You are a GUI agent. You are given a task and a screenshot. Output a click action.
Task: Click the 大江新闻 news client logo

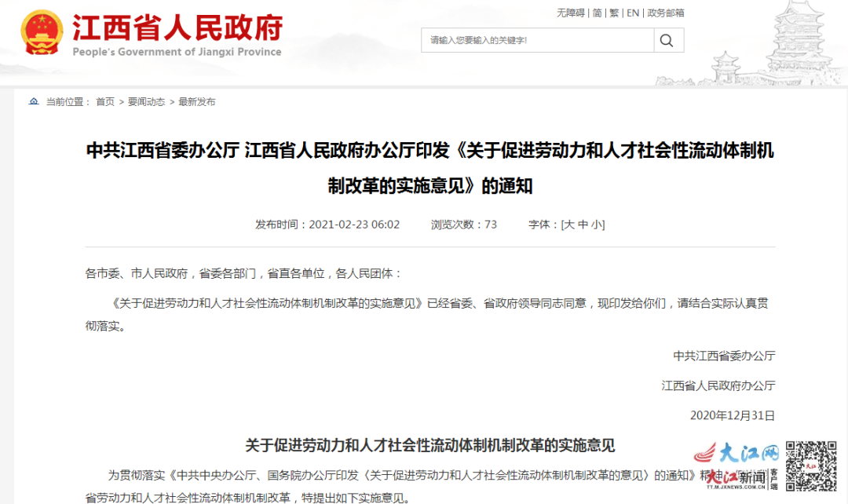737,477
